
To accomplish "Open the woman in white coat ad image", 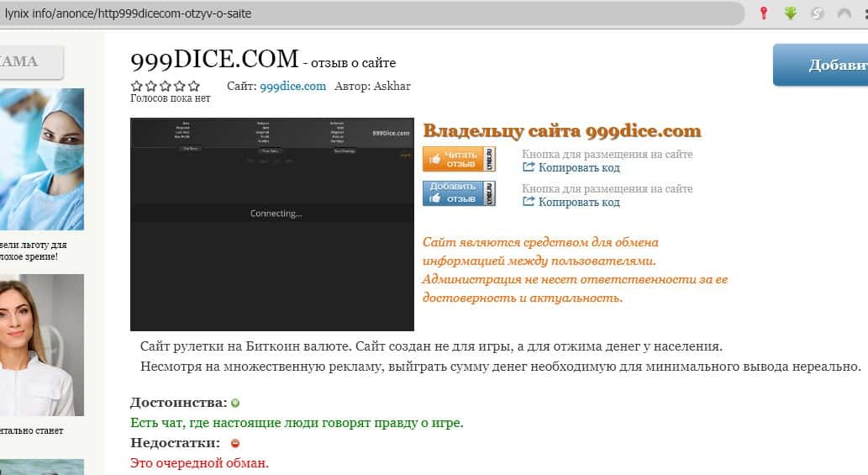I will (42, 345).
